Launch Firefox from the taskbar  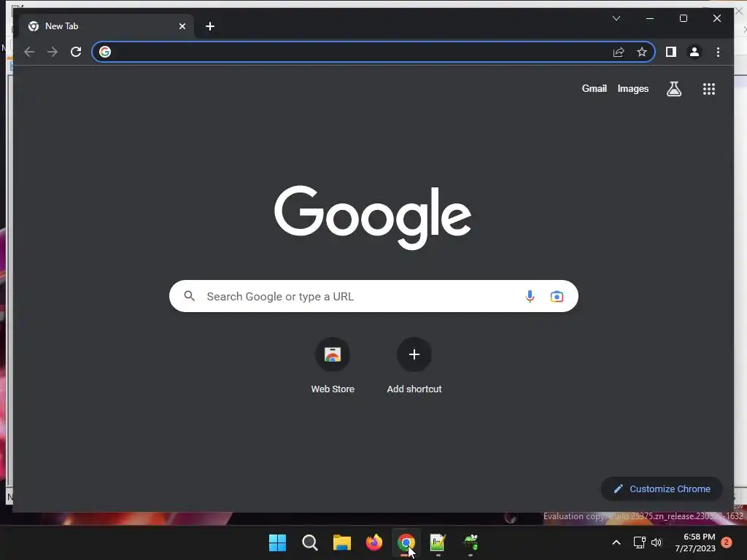(x=374, y=542)
